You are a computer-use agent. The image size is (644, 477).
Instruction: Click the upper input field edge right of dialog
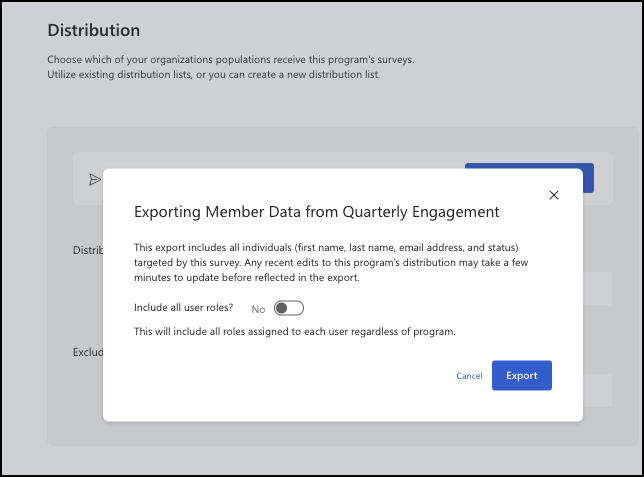click(597, 288)
